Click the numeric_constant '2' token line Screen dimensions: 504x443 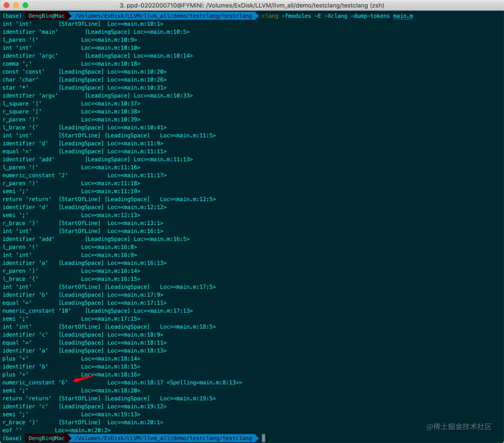click(x=85, y=175)
